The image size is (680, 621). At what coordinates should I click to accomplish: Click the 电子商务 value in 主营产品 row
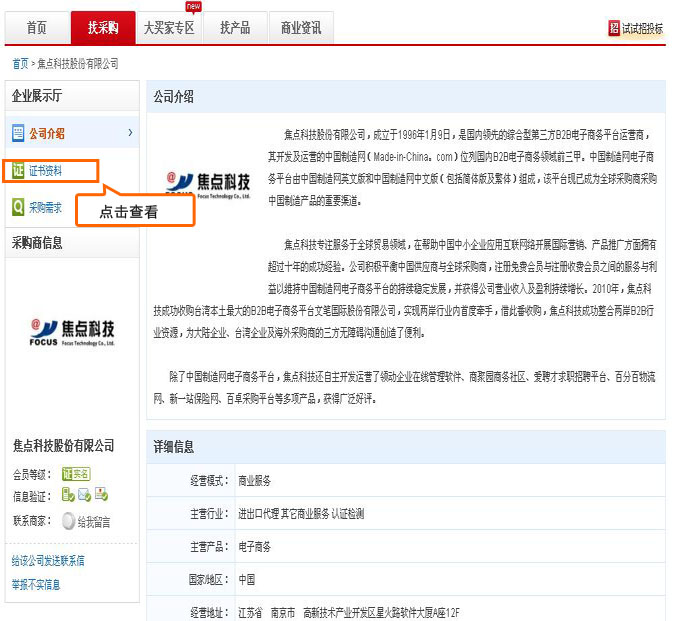(255, 547)
